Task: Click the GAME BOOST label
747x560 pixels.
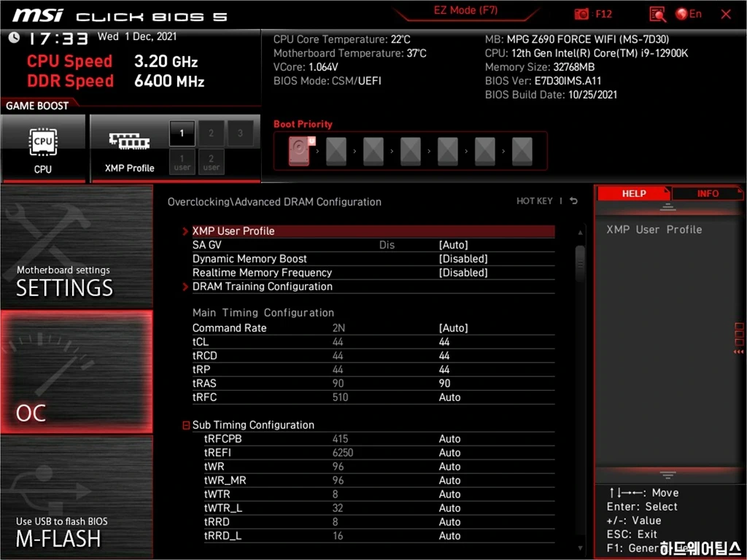Action: point(37,106)
